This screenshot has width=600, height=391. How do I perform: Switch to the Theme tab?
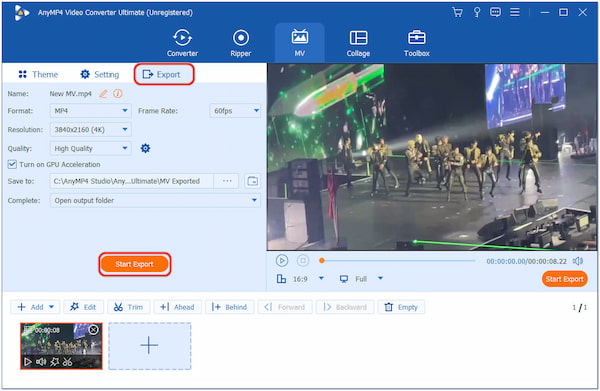click(38, 74)
